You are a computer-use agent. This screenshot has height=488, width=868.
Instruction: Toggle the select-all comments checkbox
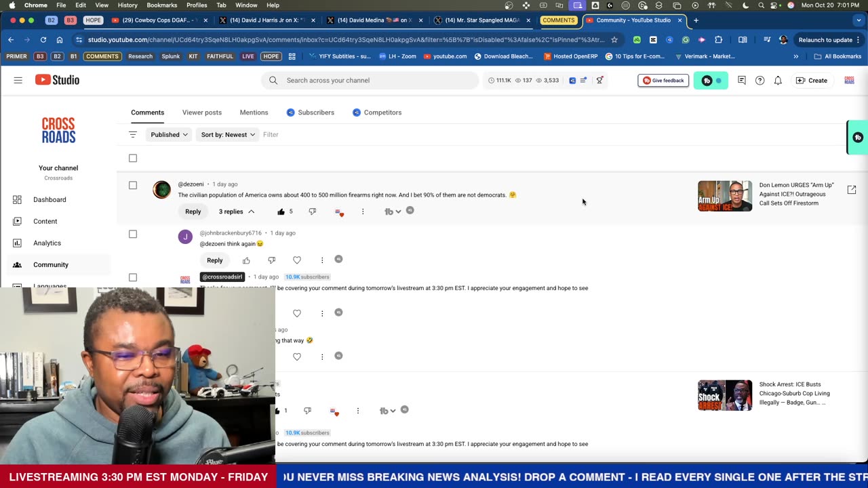[x=133, y=159]
